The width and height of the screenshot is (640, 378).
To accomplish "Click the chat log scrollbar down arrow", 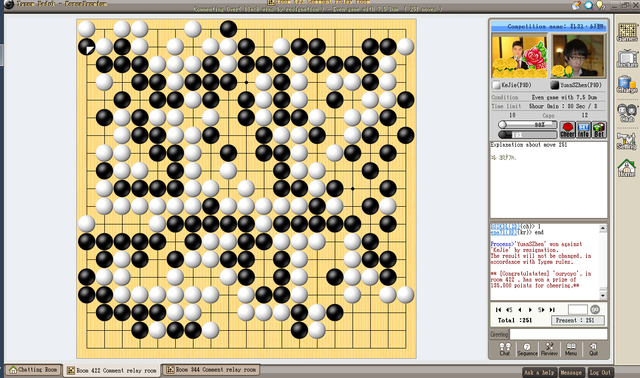I will [x=603, y=295].
